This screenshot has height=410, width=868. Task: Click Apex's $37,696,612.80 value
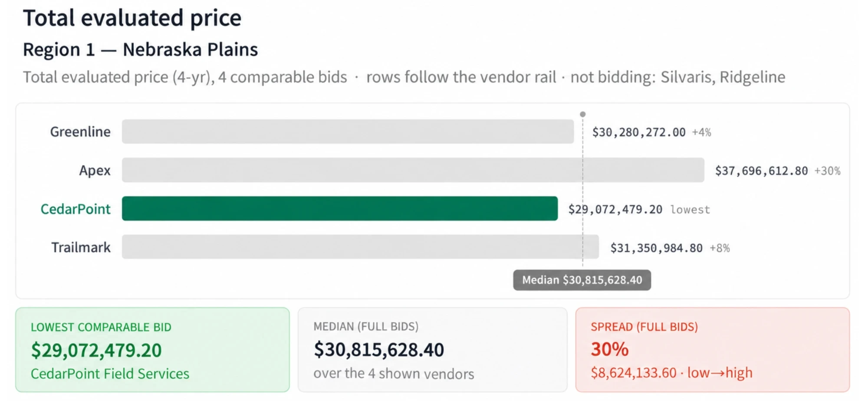[761, 171]
